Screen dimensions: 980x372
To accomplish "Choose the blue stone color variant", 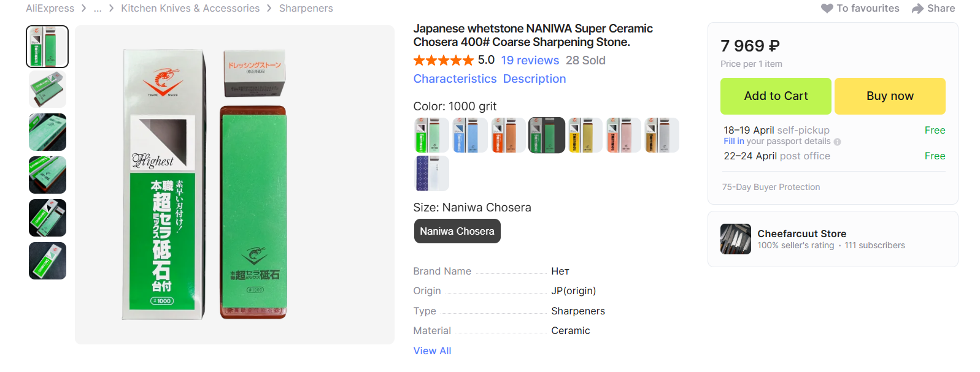I will click(469, 135).
